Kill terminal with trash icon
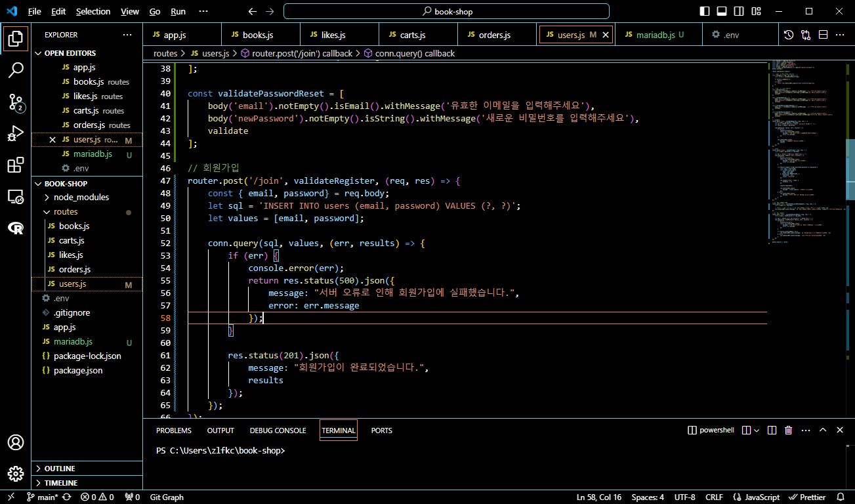 (789, 430)
